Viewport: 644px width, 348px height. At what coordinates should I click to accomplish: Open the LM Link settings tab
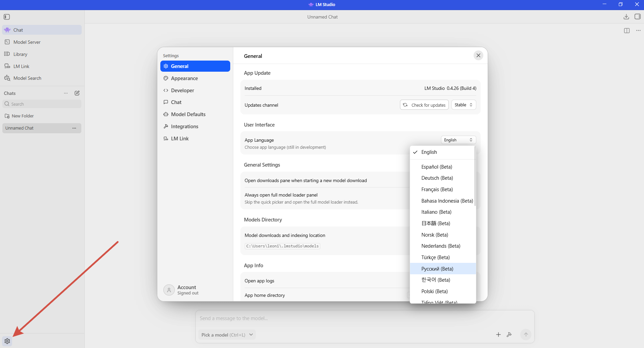(x=195, y=139)
